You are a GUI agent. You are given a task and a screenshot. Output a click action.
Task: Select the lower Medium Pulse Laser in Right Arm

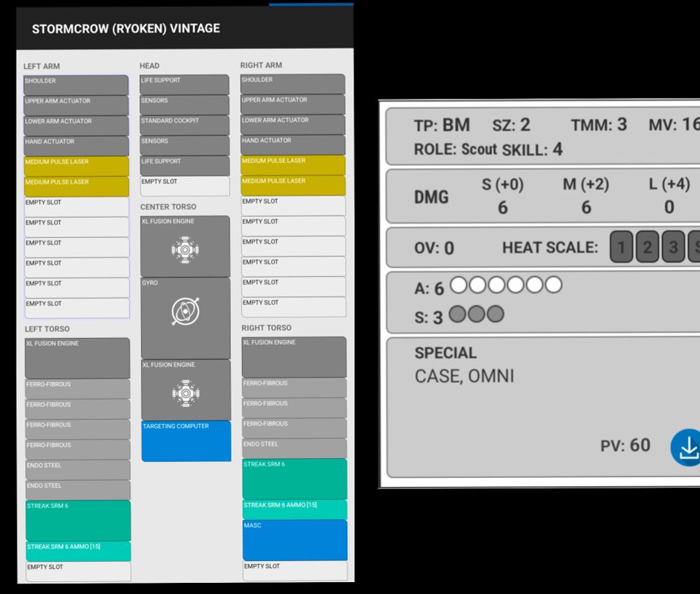pos(293,185)
